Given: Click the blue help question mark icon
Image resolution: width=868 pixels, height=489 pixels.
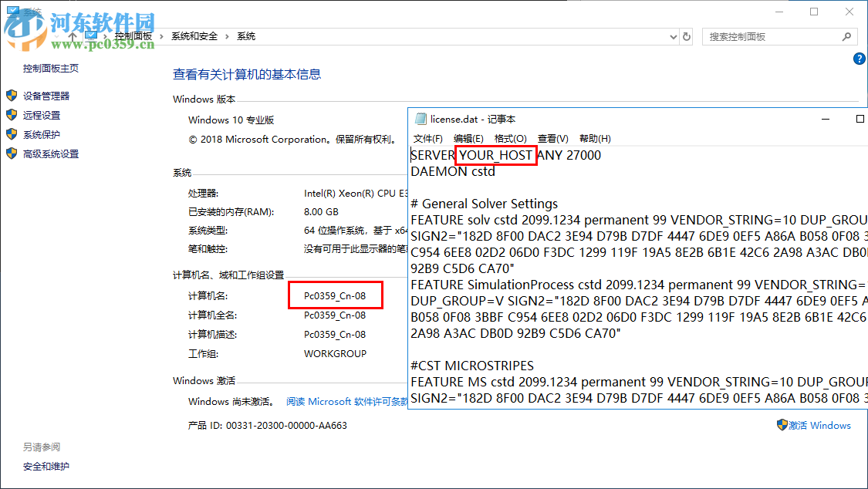Looking at the screenshot, I should point(859,59).
